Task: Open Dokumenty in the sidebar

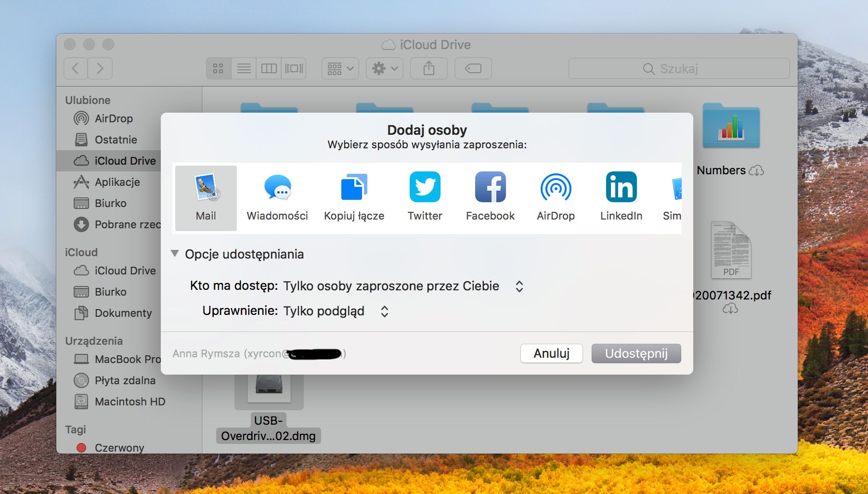Action: point(109,313)
